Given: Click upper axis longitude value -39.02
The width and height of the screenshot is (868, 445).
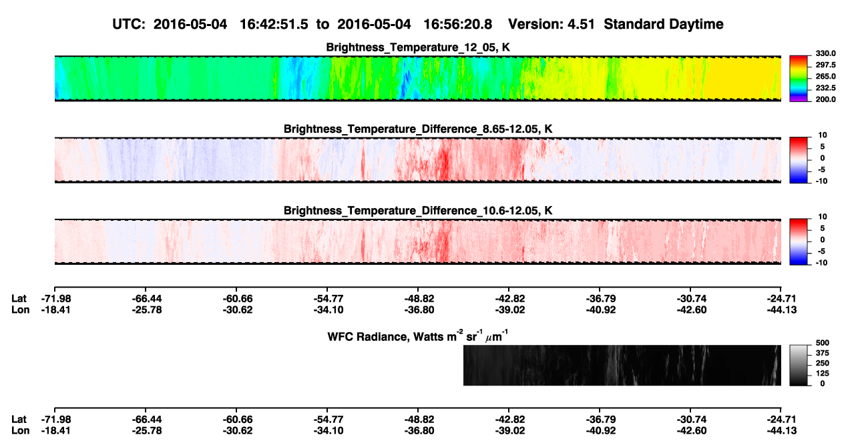Looking at the screenshot, I should [x=509, y=309].
